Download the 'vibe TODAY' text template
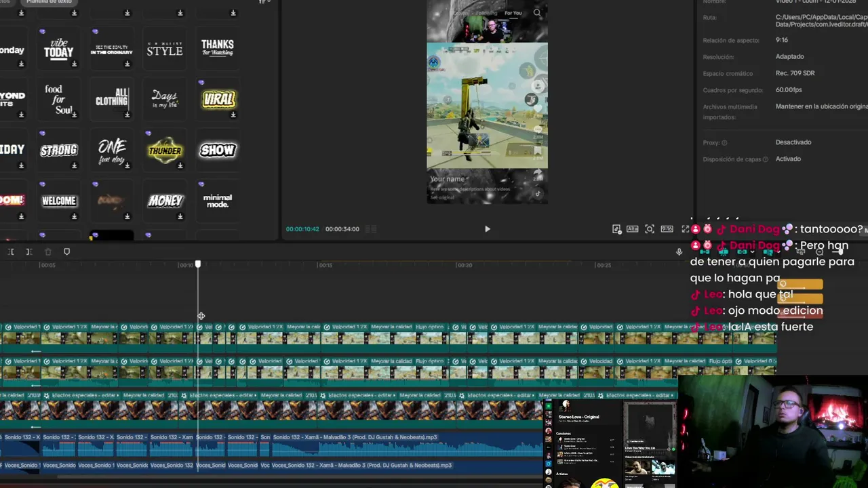This screenshot has height=488, width=868. point(74,64)
